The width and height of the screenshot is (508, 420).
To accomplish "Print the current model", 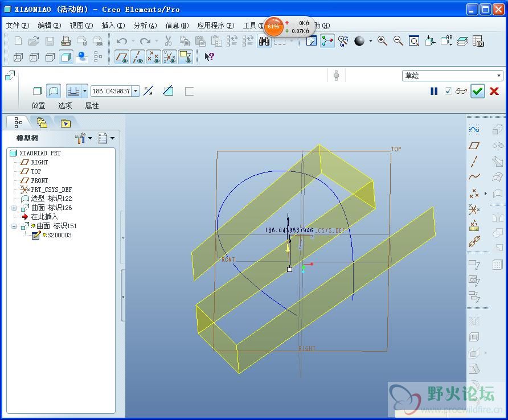I will [x=65, y=41].
